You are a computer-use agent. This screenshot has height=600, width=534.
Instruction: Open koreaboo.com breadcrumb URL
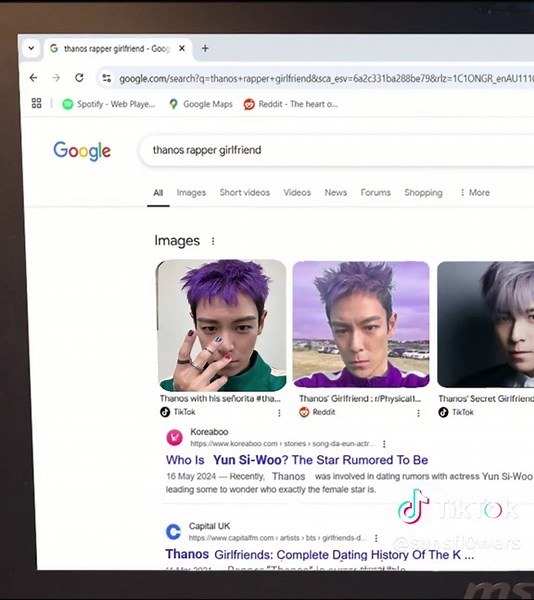[x=282, y=443]
